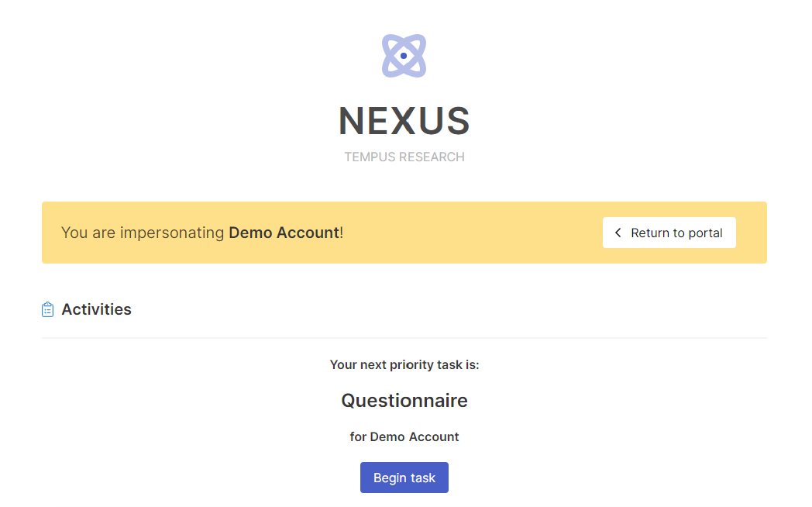The image size is (812, 507).
Task: Select the yellow impersonation banner
Action: pyautogui.click(x=404, y=232)
